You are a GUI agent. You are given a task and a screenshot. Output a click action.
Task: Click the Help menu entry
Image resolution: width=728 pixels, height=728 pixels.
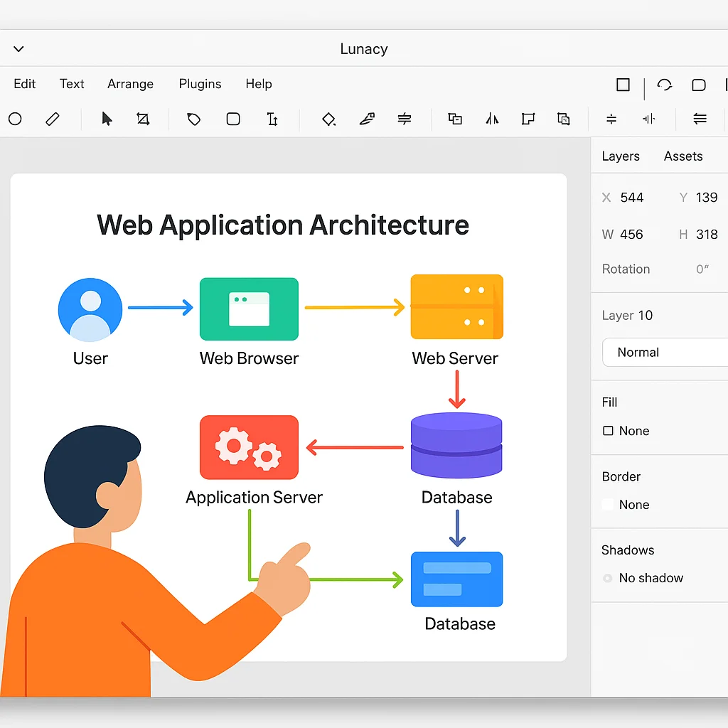tap(259, 84)
